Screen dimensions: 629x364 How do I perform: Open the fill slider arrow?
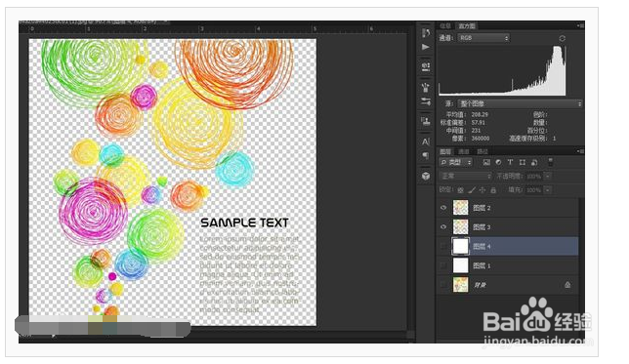(548, 190)
